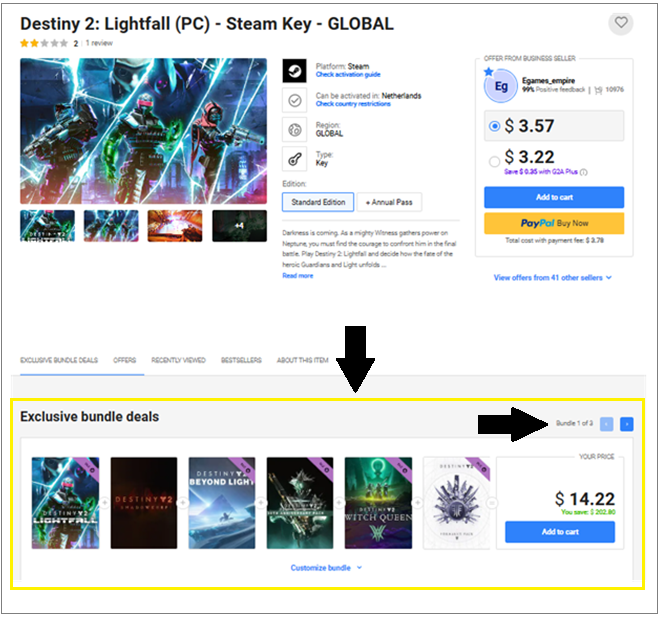Select the $3.57 price option
The image size is (660, 618).
[x=554, y=126]
